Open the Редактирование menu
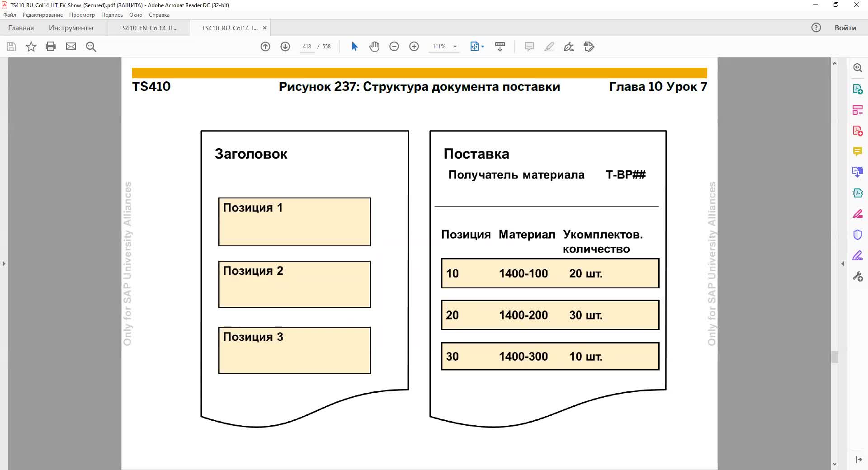This screenshot has width=868, height=470. [43, 15]
